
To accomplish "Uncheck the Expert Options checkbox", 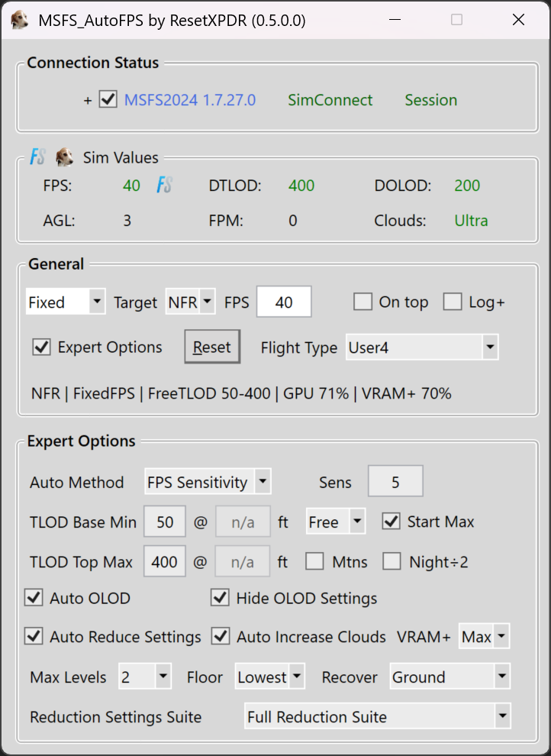I will [41, 347].
